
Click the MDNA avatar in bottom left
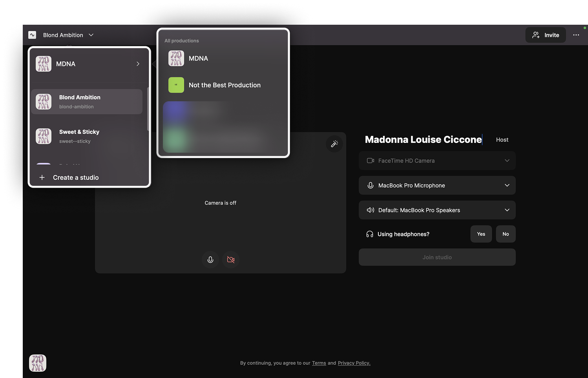38,363
